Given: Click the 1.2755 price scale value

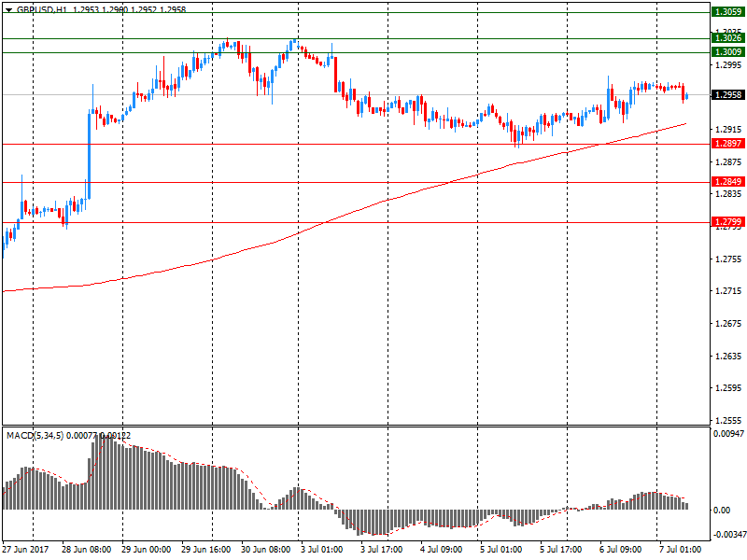Looking at the screenshot, I should (728, 259).
